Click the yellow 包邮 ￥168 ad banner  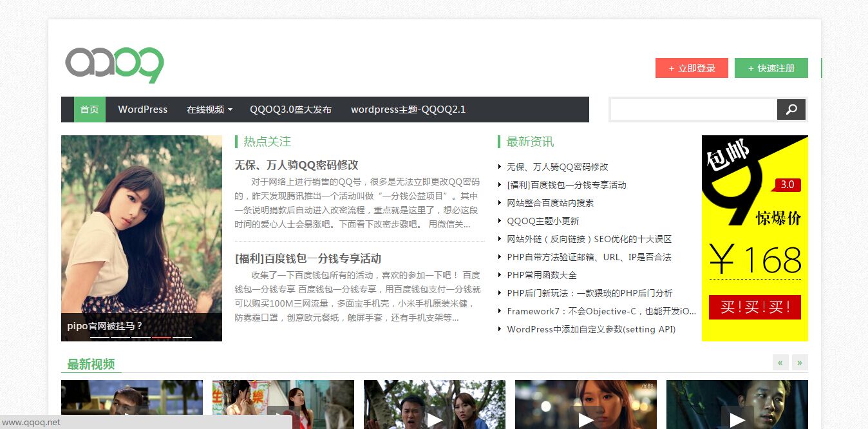pos(755,238)
